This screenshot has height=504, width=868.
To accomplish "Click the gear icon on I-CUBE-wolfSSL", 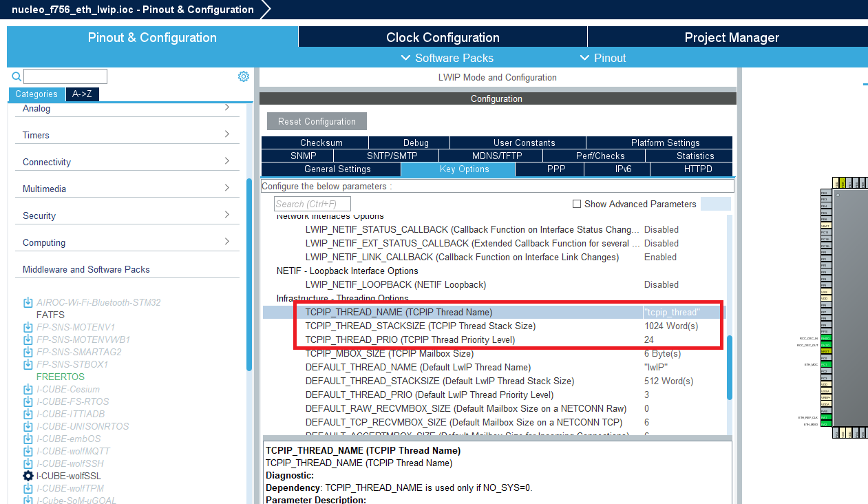I will point(28,476).
